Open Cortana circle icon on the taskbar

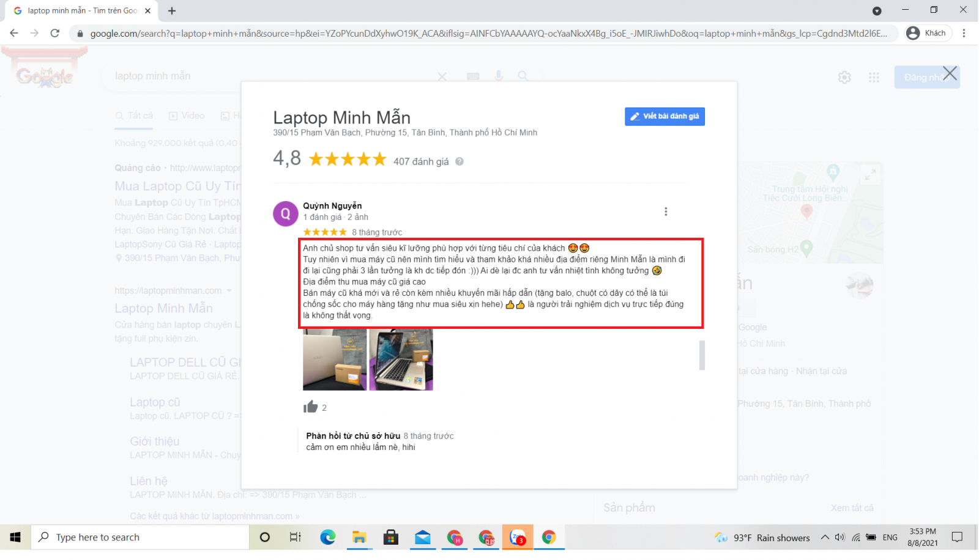[265, 537]
